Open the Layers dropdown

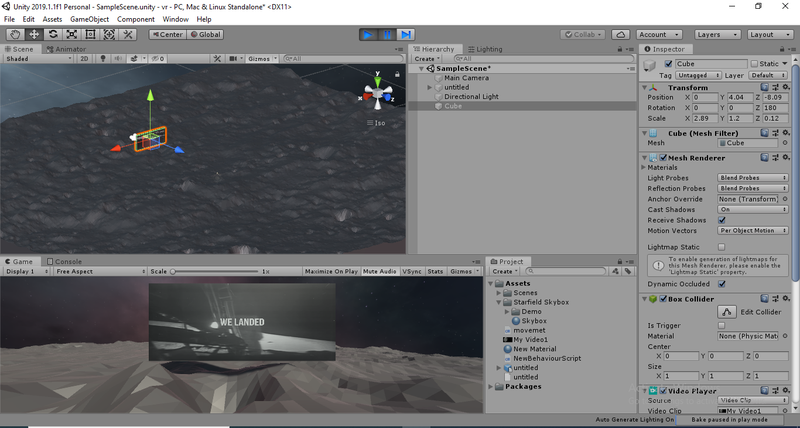click(x=717, y=34)
